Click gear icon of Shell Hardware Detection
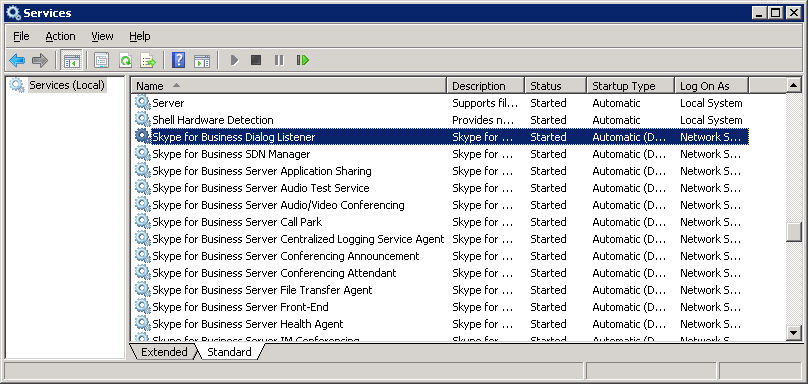The width and height of the screenshot is (808, 384). coord(143,120)
